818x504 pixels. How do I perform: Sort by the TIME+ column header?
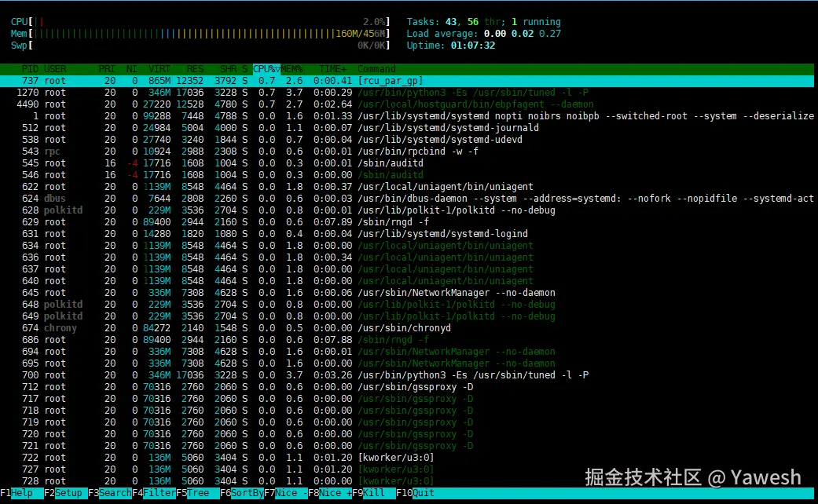click(332, 69)
